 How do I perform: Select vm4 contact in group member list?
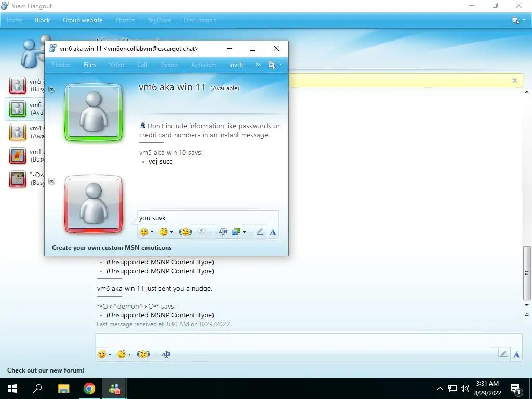click(x=24, y=132)
